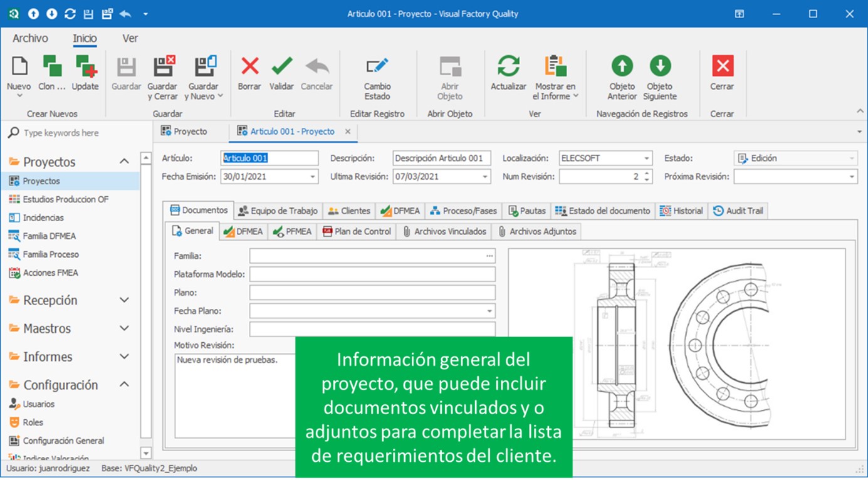Click the Artículo input field

pos(270,159)
